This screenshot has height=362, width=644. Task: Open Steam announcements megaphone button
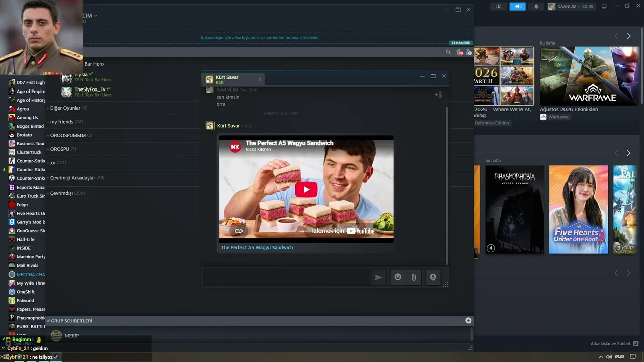517,7
